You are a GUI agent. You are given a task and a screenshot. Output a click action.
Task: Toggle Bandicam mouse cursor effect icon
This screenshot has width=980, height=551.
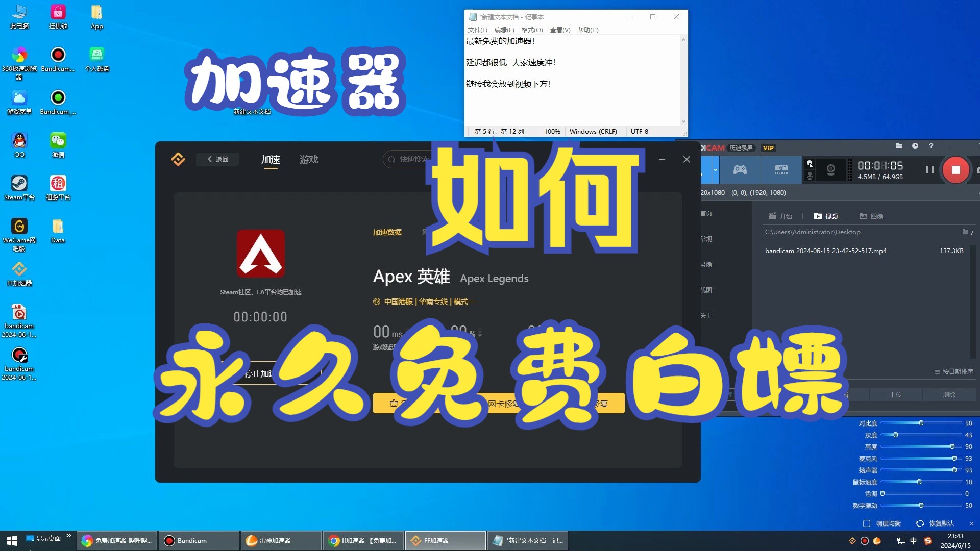(x=810, y=164)
